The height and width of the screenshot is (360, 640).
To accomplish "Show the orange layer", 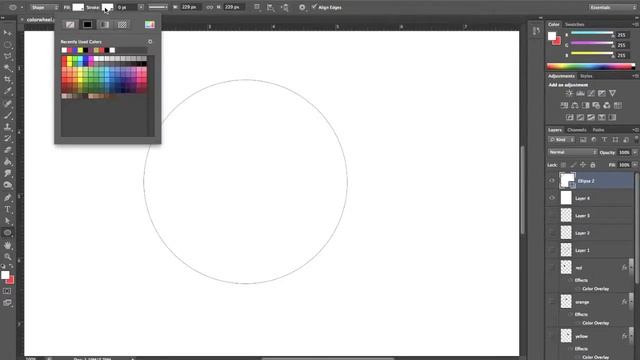I will pyautogui.click(x=552, y=302).
